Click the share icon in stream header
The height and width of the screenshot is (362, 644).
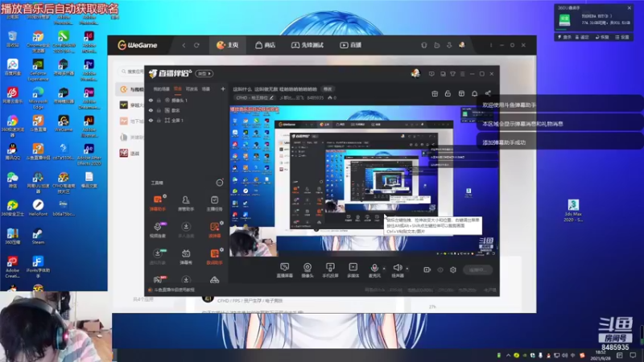(x=488, y=93)
